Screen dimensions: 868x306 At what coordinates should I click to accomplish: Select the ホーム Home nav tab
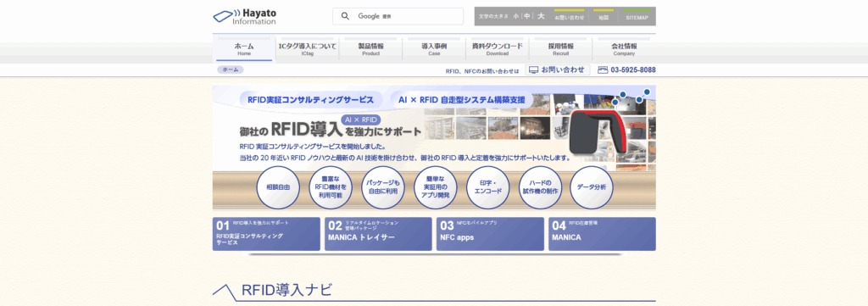coord(244,49)
